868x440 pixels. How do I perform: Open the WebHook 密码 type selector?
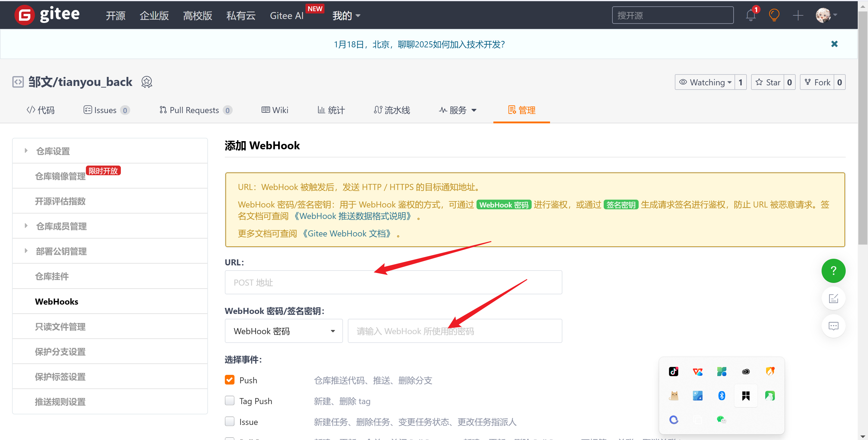284,331
